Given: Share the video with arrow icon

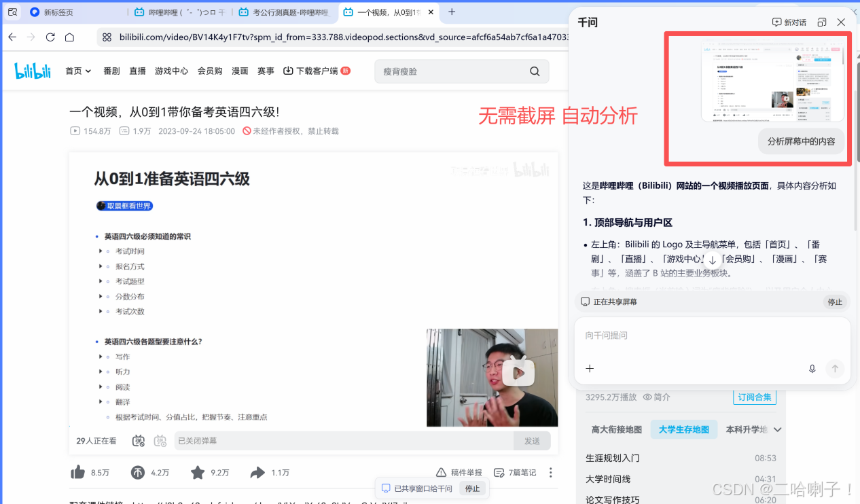Looking at the screenshot, I should pyautogui.click(x=257, y=472).
